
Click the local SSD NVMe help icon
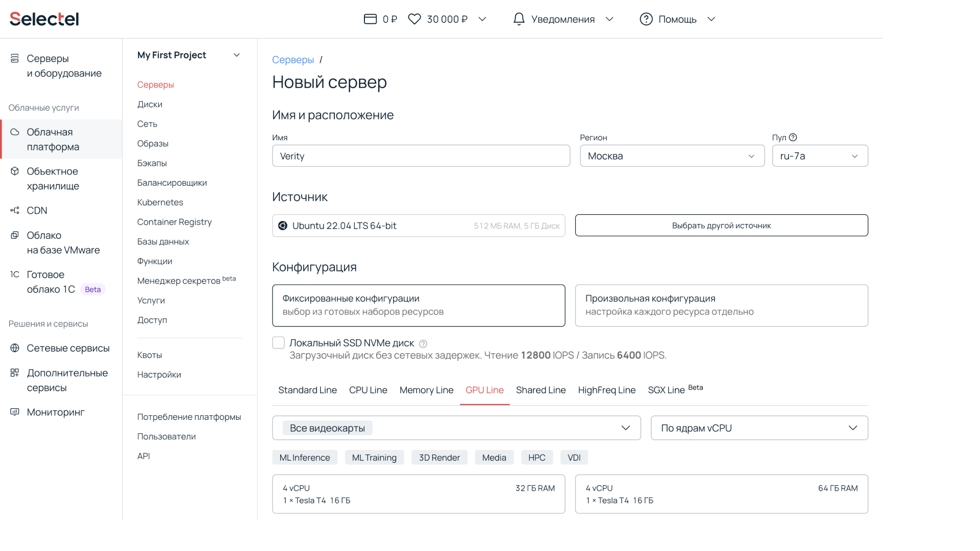pos(423,344)
